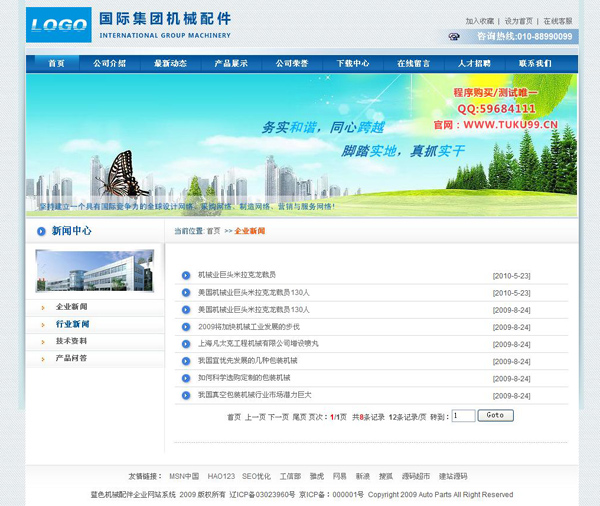Click the 加入收藏 link at top

click(479, 21)
